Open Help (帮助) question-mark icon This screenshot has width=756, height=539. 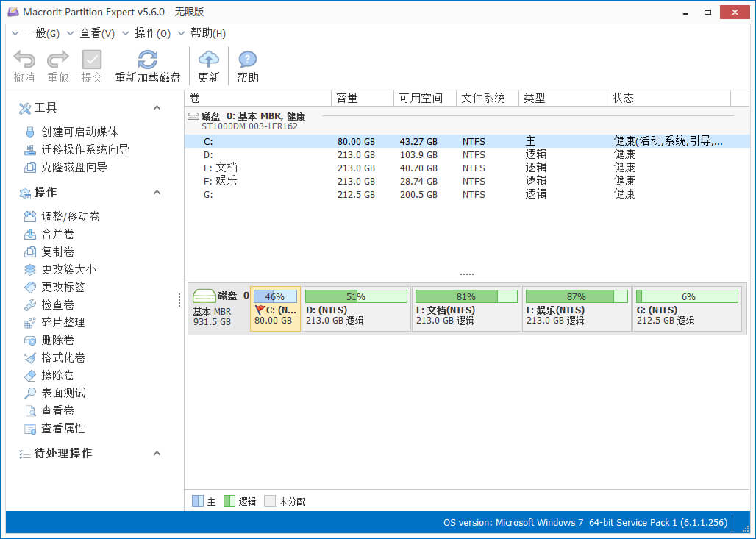tap(247, 60)
